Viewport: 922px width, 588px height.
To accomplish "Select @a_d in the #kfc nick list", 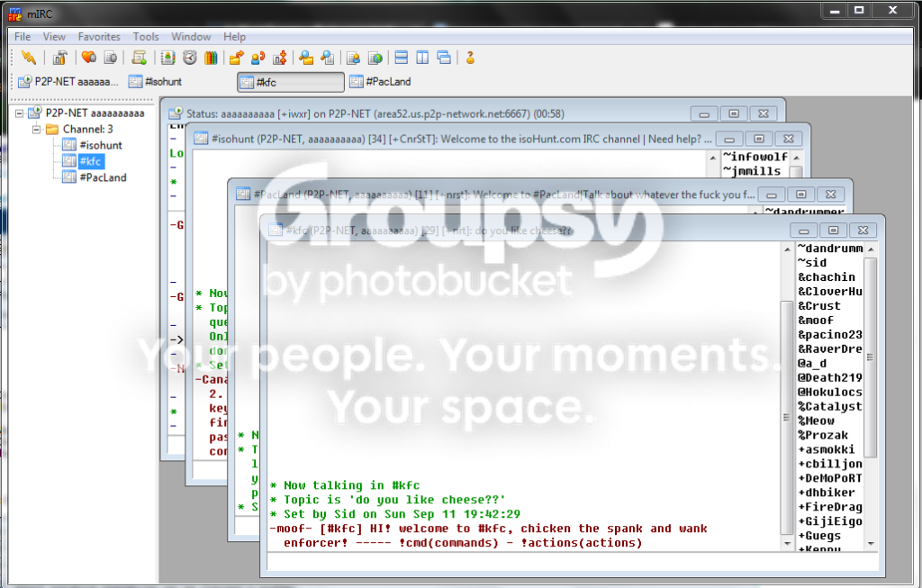I will point(812,364).
